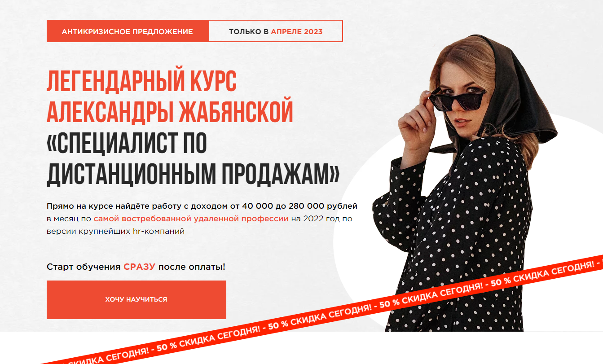This screenshot has height=364, width=603.
Task: Select the АЛЕКСАНДРЫ ЖАБЯНСКОЙ headline line
Action: [170, 112]
